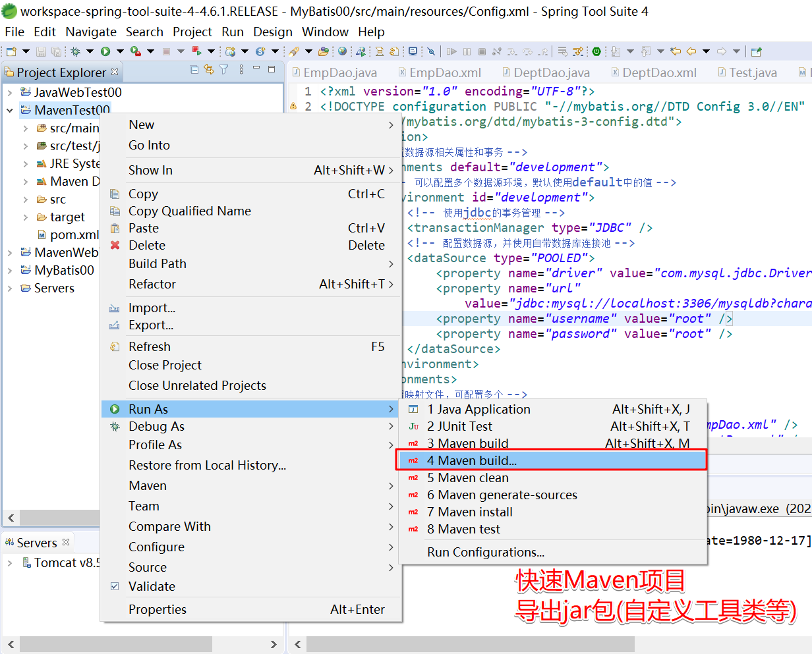812x654 pixels.
Task: Collapse the MavenTest00 project node
Action: click(x=10, y=111)
